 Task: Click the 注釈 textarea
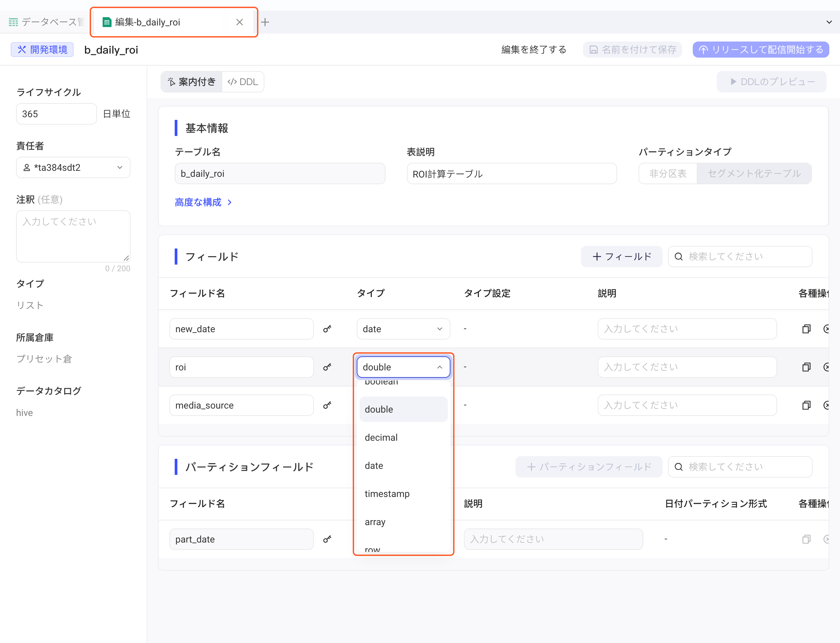pos(73,236)
